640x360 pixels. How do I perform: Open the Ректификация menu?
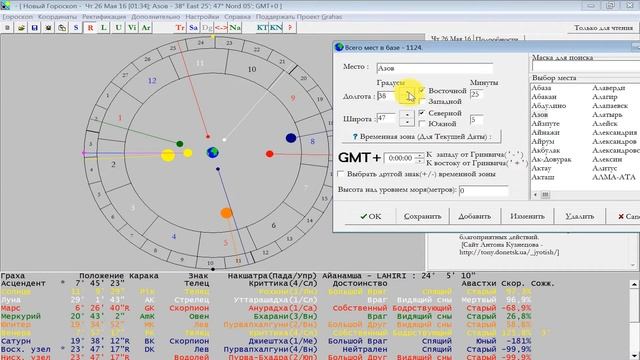point(104,17)
